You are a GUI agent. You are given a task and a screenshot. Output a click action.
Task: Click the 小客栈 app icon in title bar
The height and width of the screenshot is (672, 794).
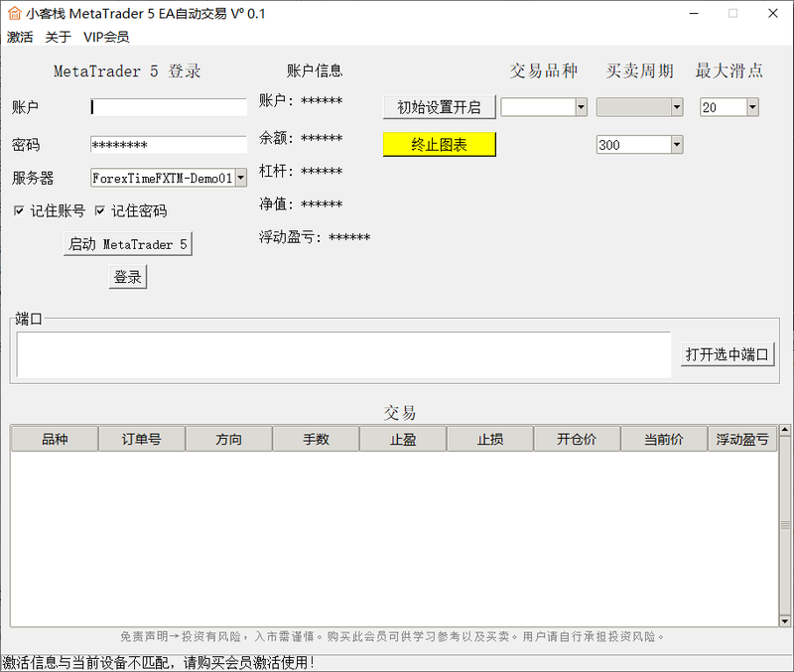coord(14,13)
